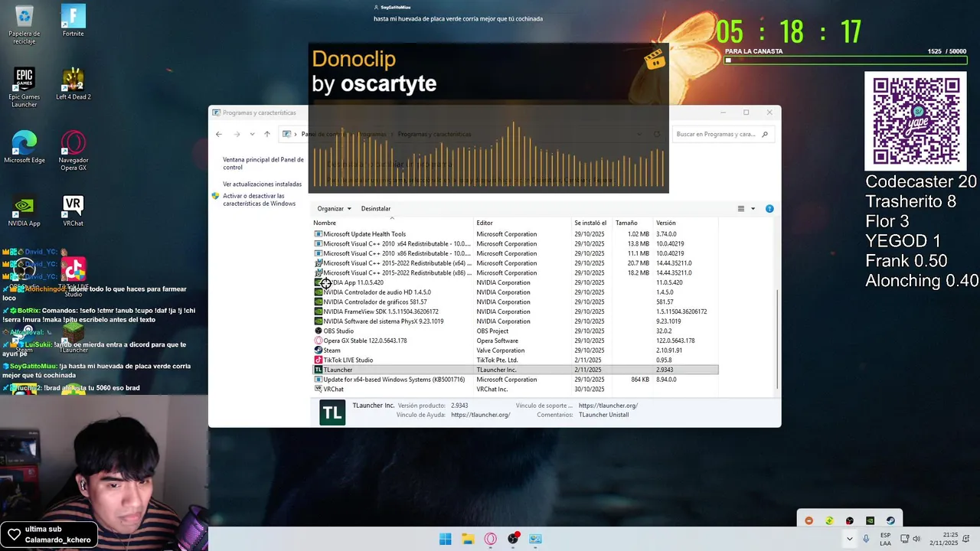
Task: Change list view layout icon
Action: click(740, 208)
